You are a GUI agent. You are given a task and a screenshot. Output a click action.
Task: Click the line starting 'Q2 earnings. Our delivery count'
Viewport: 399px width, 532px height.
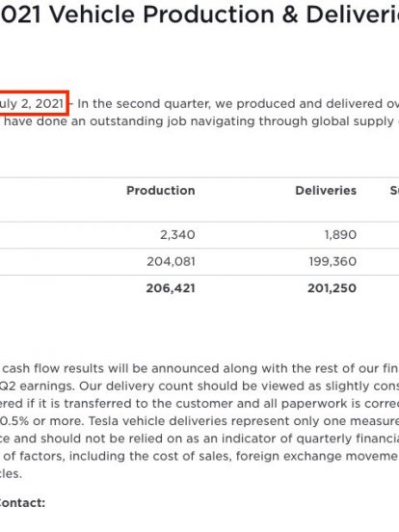click(199, 386)
